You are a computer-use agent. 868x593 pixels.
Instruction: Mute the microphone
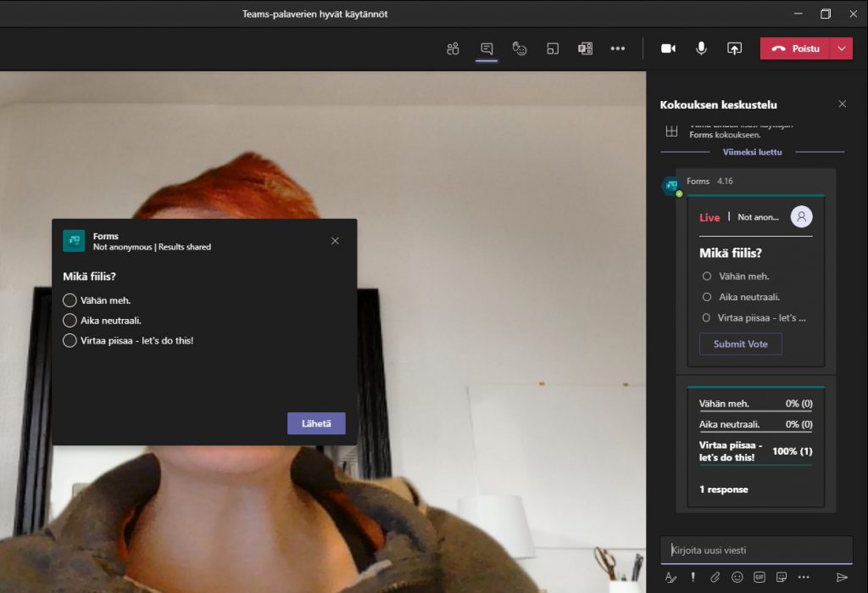tap(701, 48)
